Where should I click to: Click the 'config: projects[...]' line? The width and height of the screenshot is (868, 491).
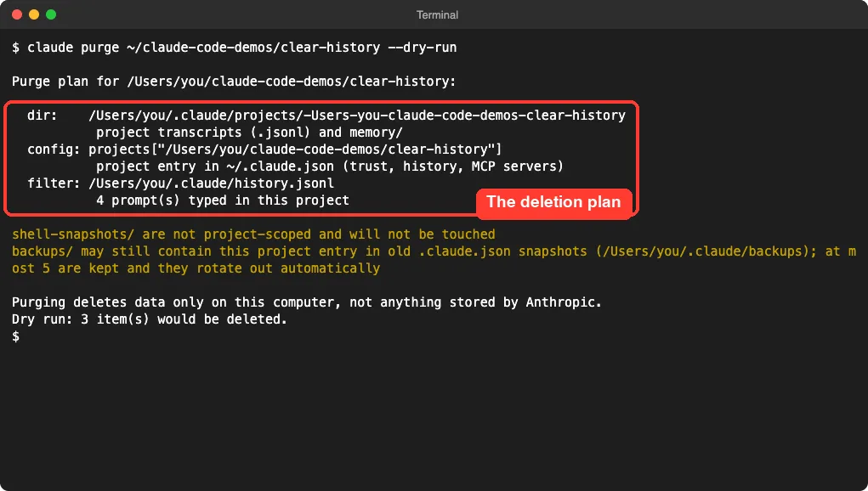pyautogui.click(x=264, y=150)
